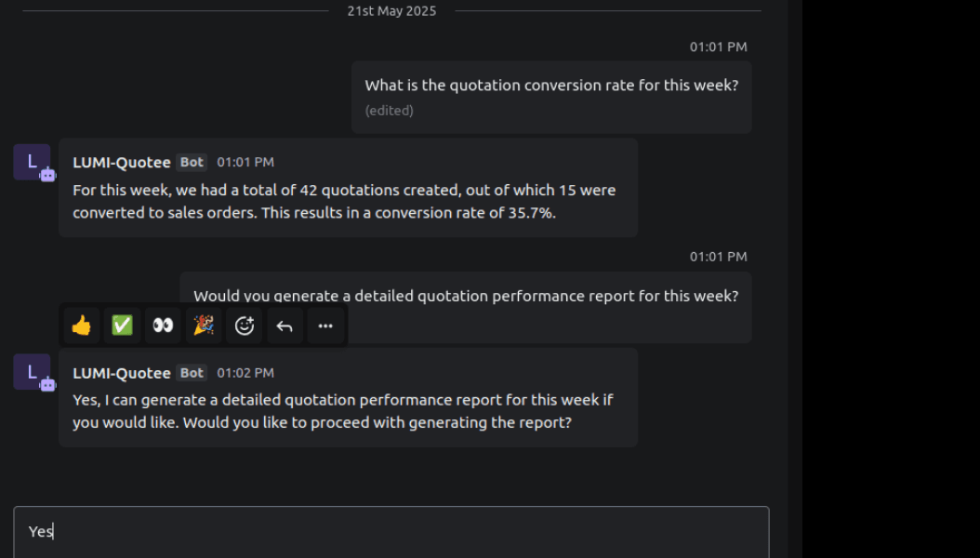The image size is (980, 558).
Task: React with the thumbs up emoji
Action: tap(82, 325)
